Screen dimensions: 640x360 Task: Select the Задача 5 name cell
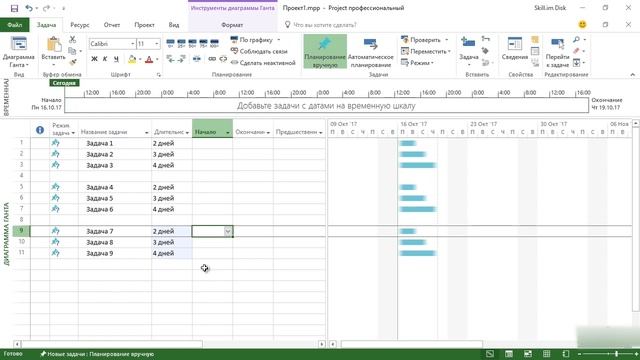pyautogui.click(x=115, y=198)
